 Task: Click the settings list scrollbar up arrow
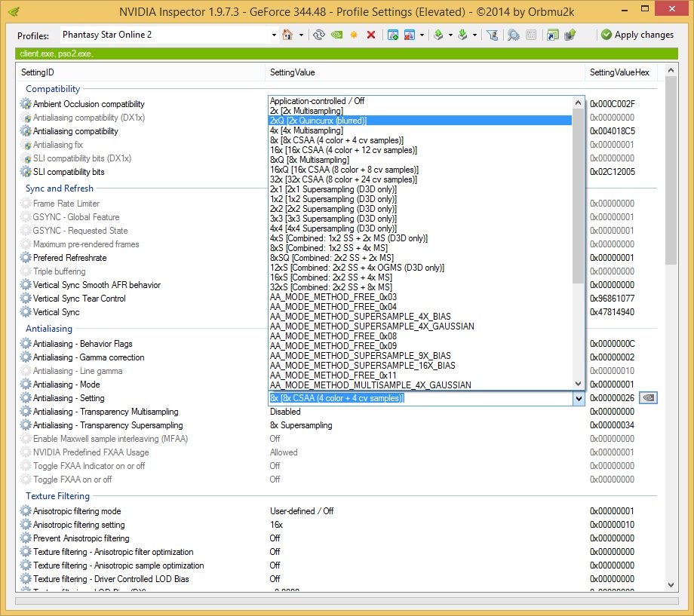tap(671, 70)
